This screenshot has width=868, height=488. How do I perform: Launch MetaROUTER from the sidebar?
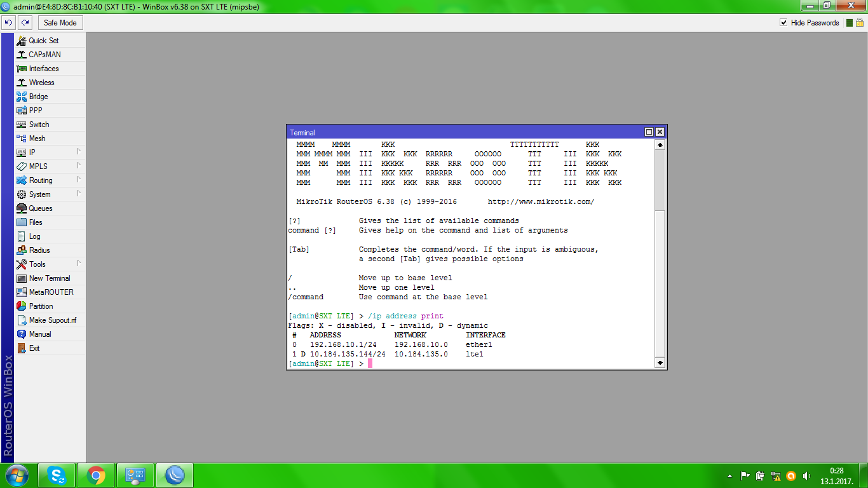51,292
